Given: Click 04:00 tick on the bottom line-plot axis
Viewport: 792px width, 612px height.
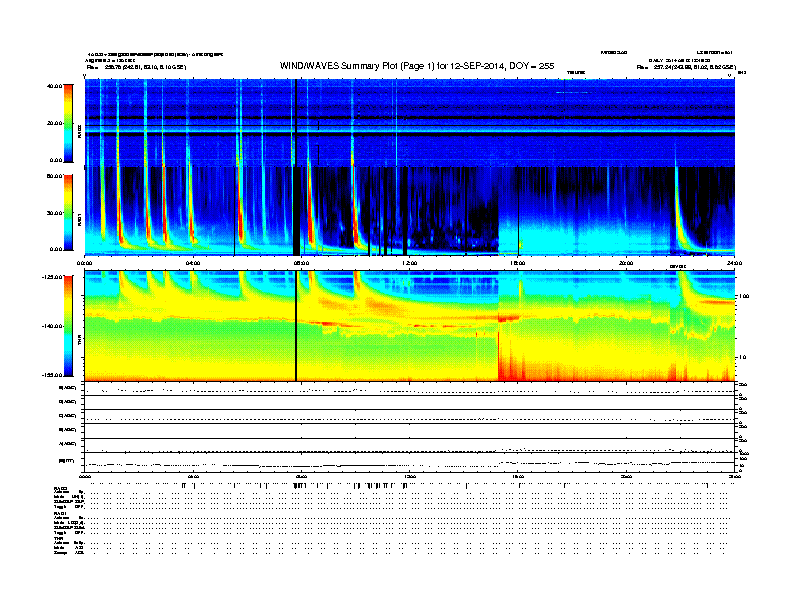Looking at the screenshot, I should coord(193,476).
